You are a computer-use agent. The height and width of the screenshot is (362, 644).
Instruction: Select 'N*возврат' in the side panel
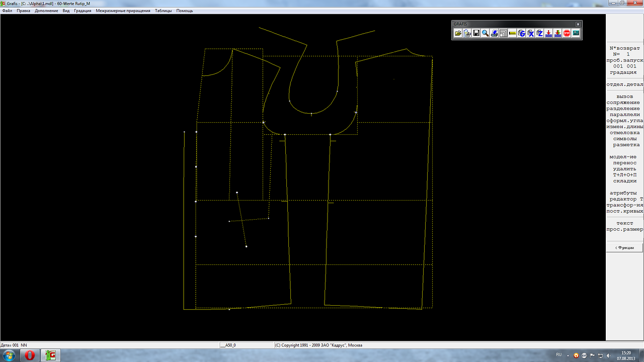click(625, 48)
